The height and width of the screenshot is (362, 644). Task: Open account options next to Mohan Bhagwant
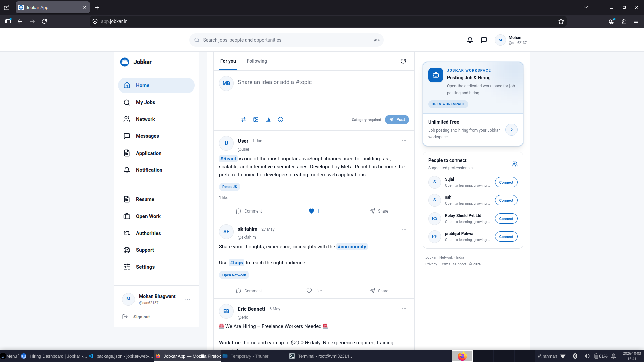tap(187, 299)
